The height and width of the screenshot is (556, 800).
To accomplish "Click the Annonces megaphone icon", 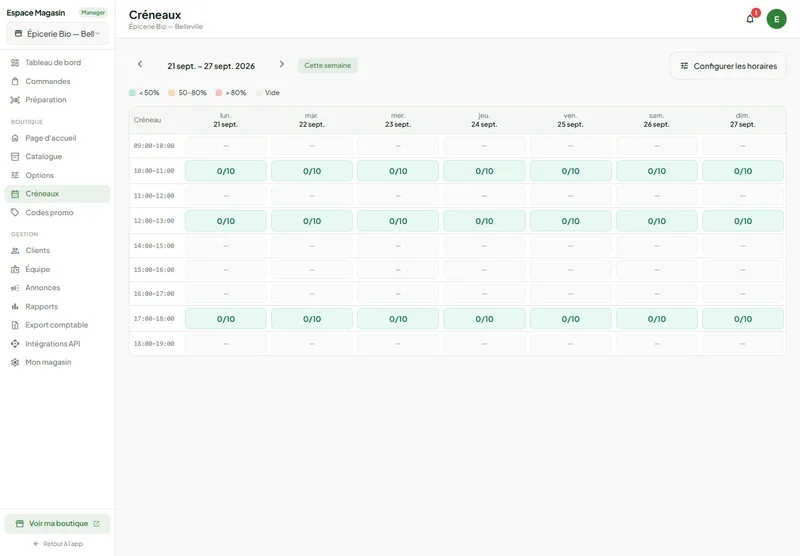I will pos(15,288).
